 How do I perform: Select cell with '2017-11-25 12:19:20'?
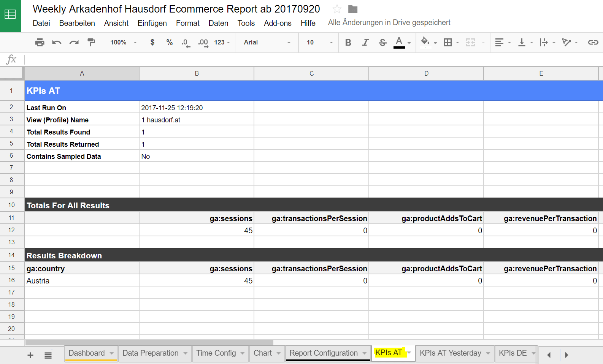197,108
